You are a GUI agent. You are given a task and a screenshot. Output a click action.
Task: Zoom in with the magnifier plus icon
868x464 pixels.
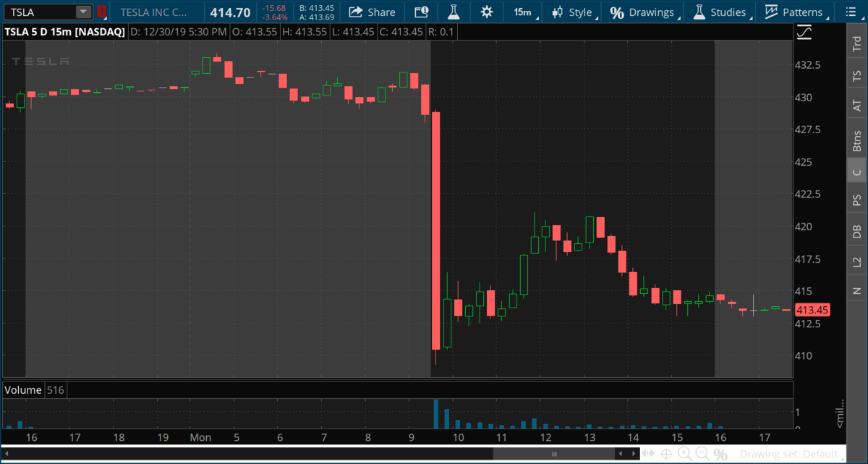click(x=684, y=455)
